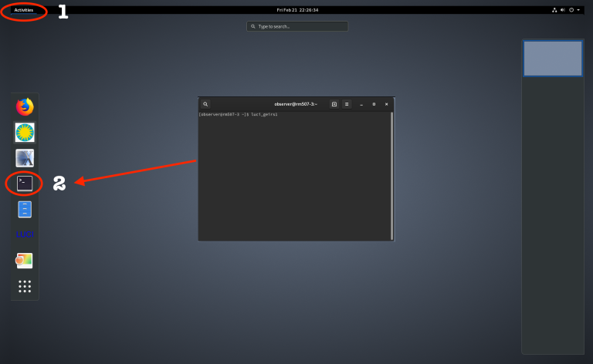
Task: Close the terminal window
Action: (387, 104)
